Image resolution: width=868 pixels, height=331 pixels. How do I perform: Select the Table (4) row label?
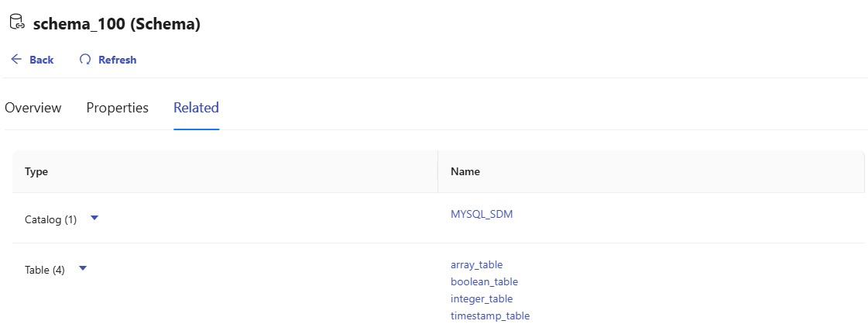click(45, 270)
